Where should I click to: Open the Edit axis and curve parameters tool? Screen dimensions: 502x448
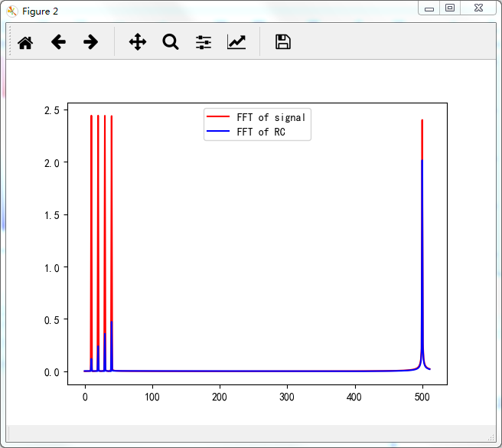pyautogui.click(x=236, y=42)
